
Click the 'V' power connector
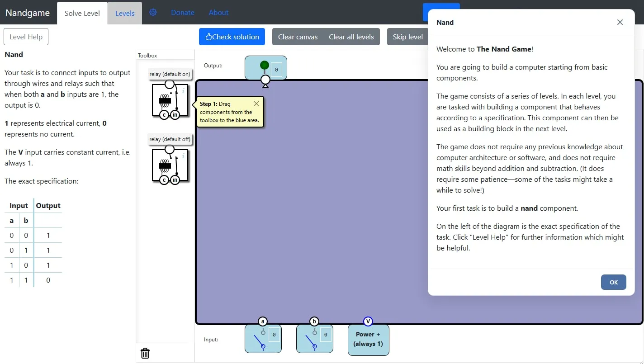point(368,321)
